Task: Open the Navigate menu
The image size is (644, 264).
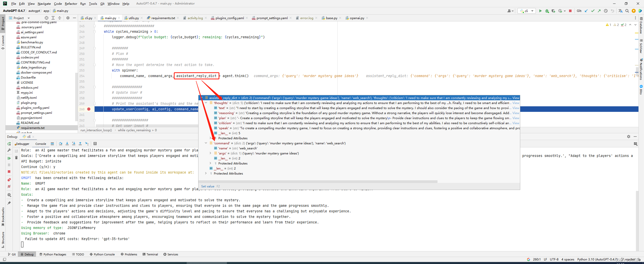Action: 44,4
